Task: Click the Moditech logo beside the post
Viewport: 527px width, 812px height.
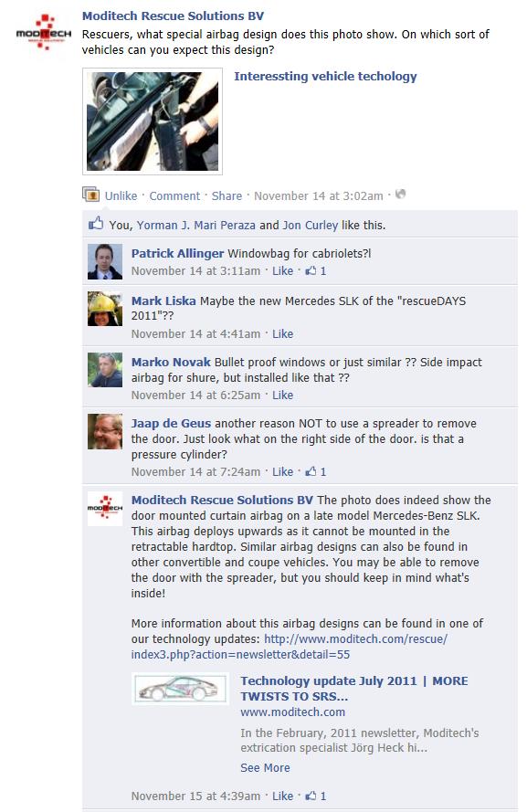Action: click(44, 32)
